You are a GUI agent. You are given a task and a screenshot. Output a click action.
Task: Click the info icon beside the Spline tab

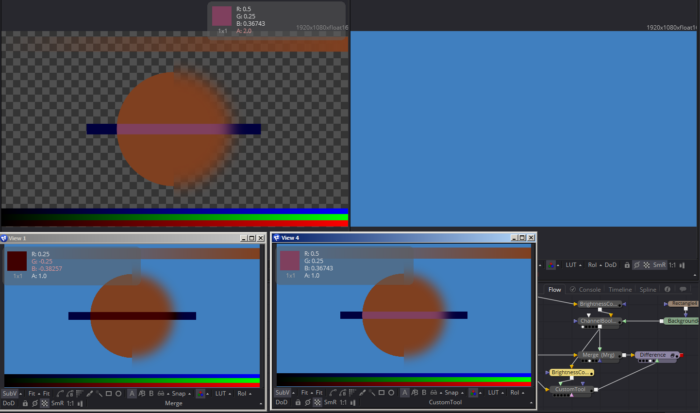[667, 289]
